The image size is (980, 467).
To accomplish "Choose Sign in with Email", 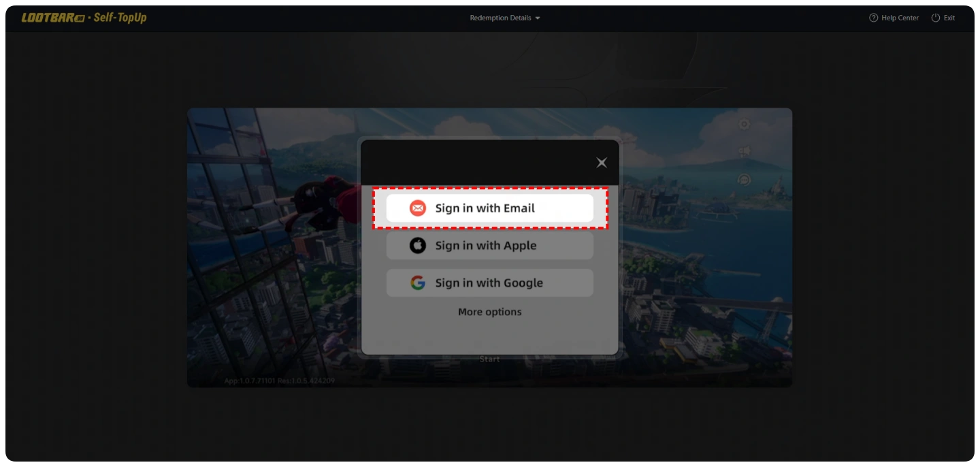I will (489, 208).
